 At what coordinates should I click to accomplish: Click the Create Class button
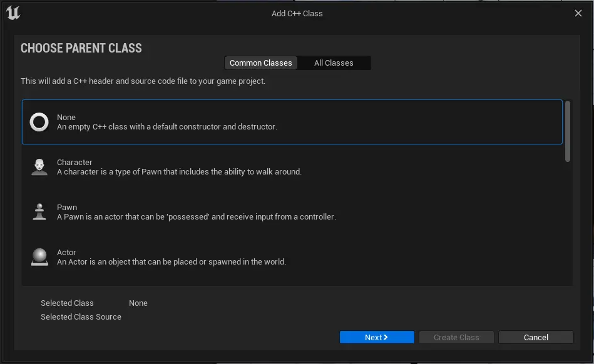pyautogui.click(x=456, y=337)
